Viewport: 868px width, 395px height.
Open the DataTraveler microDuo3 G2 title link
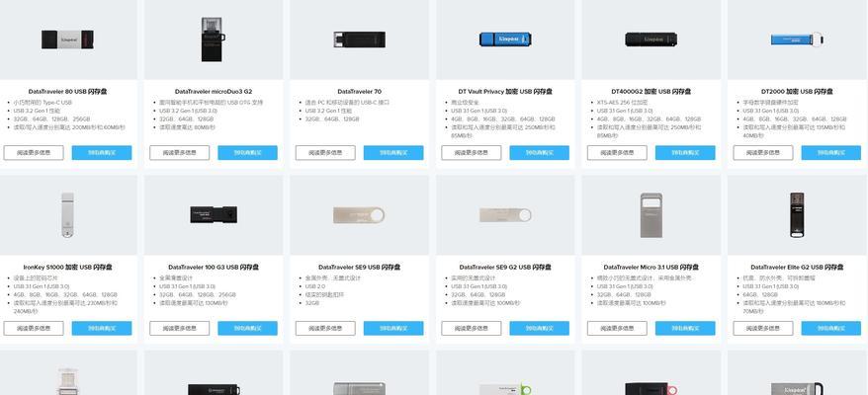pyautogui.click(x=214, y=91)
